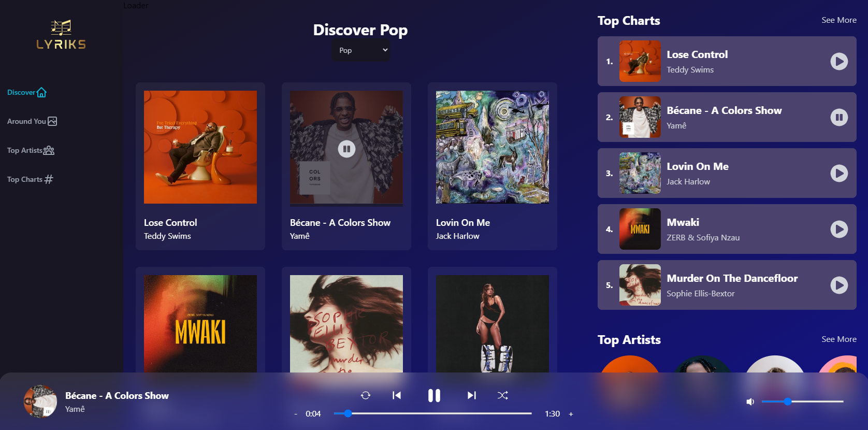
Task: Click the 1:30 track duration
Action: click(552, 414)
